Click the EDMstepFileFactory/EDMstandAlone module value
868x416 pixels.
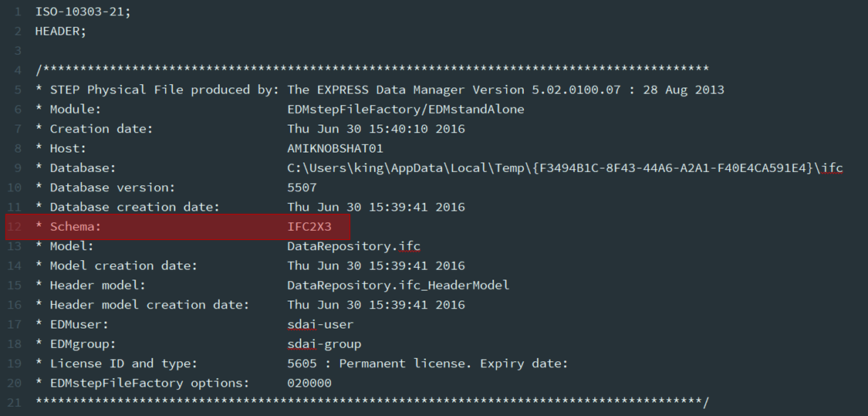pyautogui.click(x=405, y=110)
